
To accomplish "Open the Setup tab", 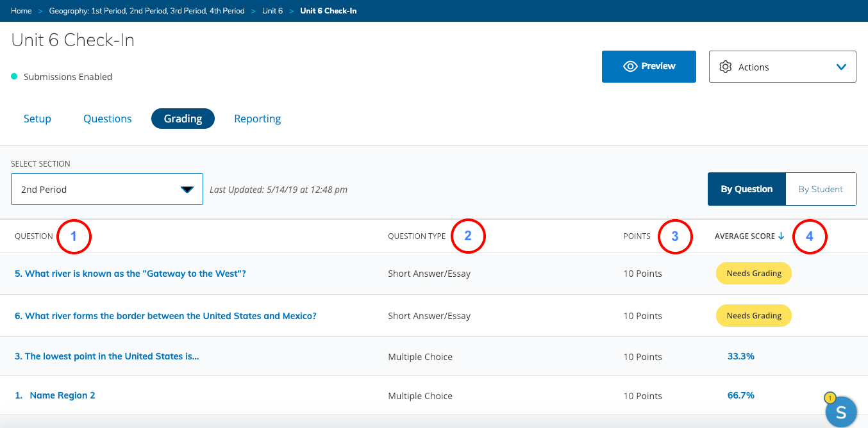I will (x=37, y=119).
